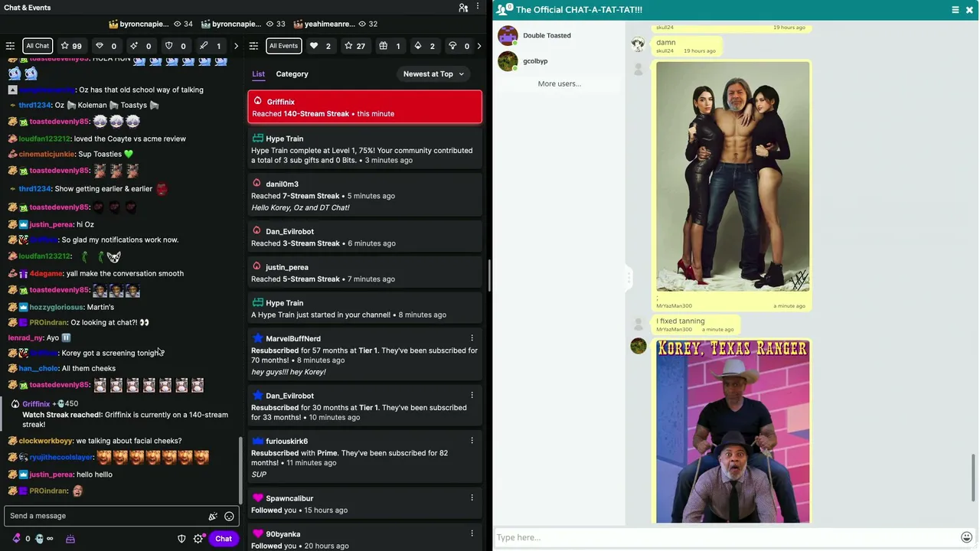Click Griffinix name in Watch Streak notice
This screenshot has height=551, width=980.
point(36,404)
